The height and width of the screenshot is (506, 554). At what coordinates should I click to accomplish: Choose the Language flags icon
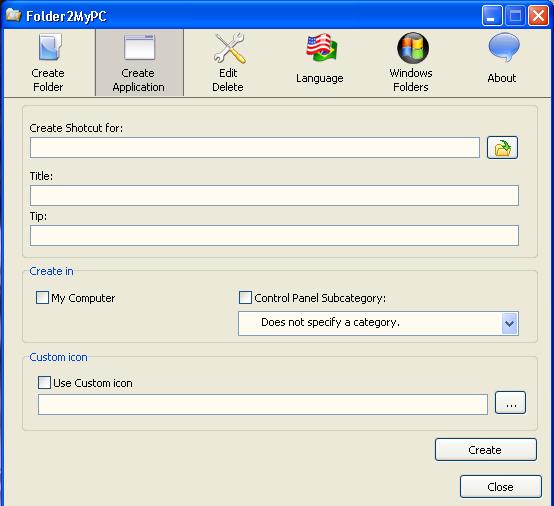[321, 48]
